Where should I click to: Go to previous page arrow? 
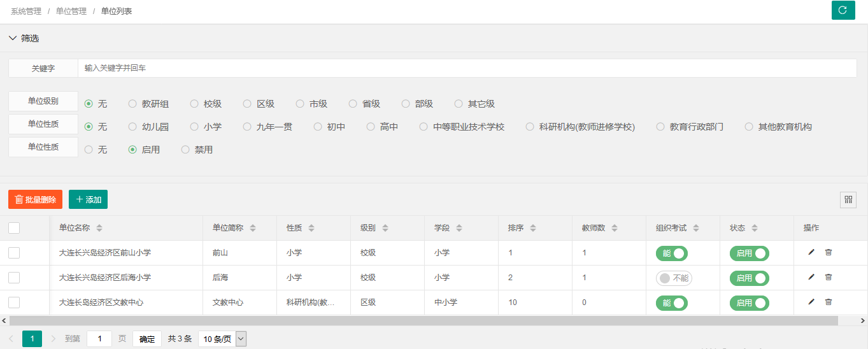(x=11, y=339)
